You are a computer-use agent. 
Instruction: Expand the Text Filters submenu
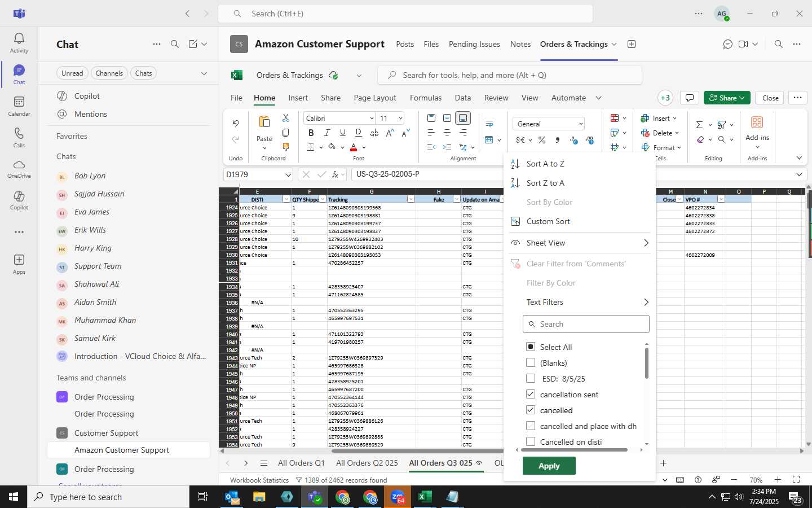point(580,302)
